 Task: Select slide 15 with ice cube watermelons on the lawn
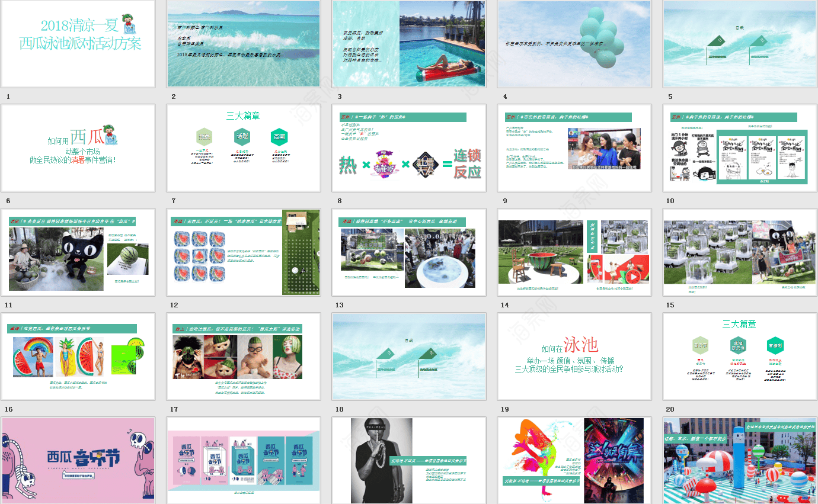tap(740, 252)
